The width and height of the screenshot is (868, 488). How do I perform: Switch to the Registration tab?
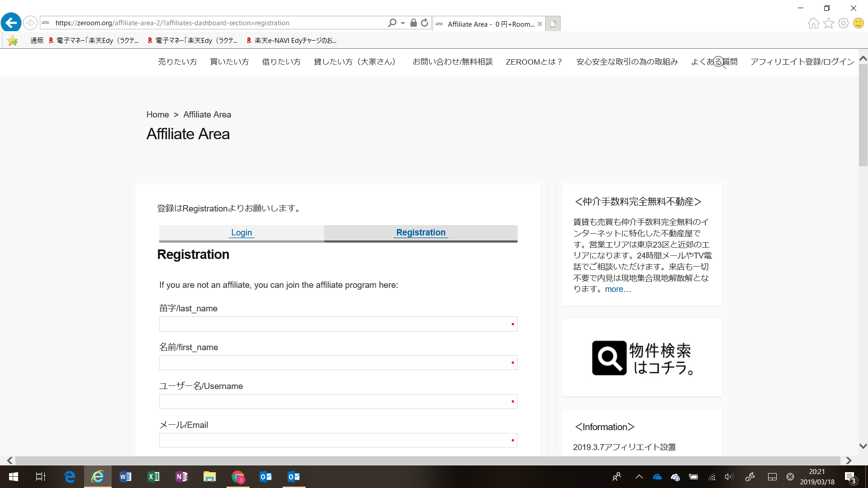421,233
